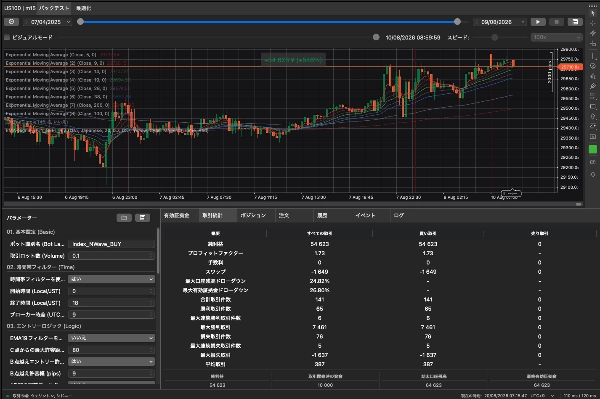This screenshot has height=399, width=600.
Task: Open the 注文 tab
Action: coord(284,215)
